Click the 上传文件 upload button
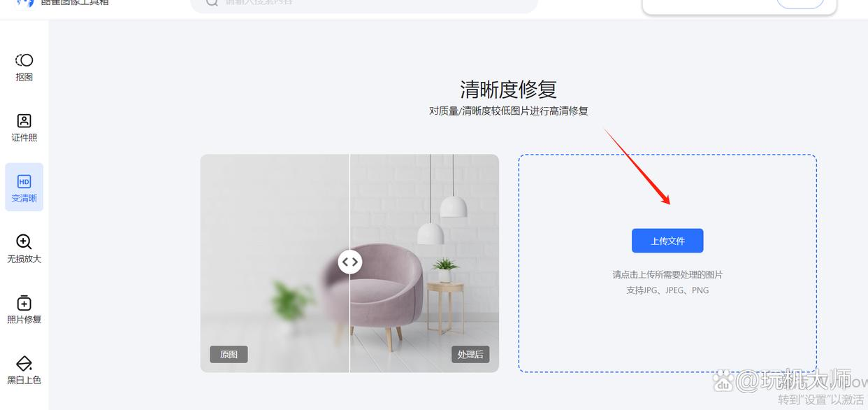The height and width of the screenshot is (410, 868). [x=667, y=241]
